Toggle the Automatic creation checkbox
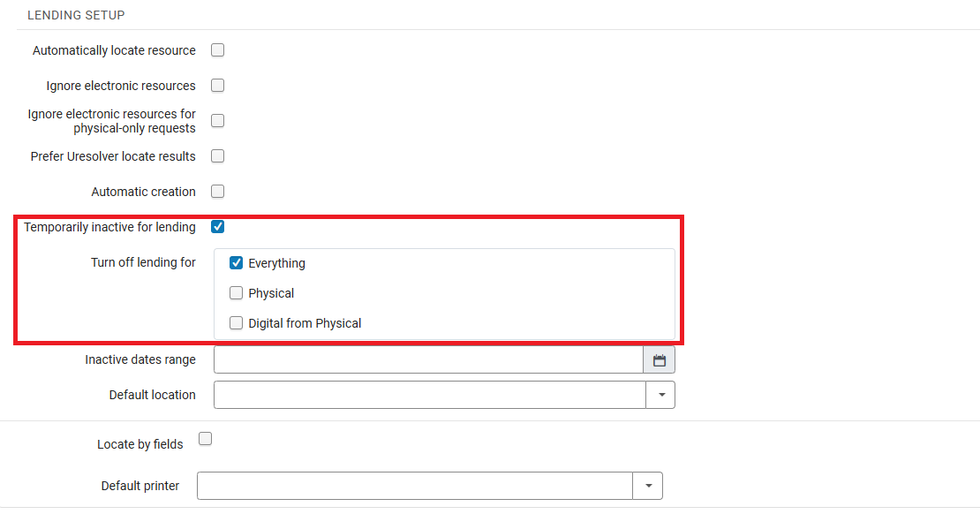This screenshot has width=980, height=514. click(218, 192)
